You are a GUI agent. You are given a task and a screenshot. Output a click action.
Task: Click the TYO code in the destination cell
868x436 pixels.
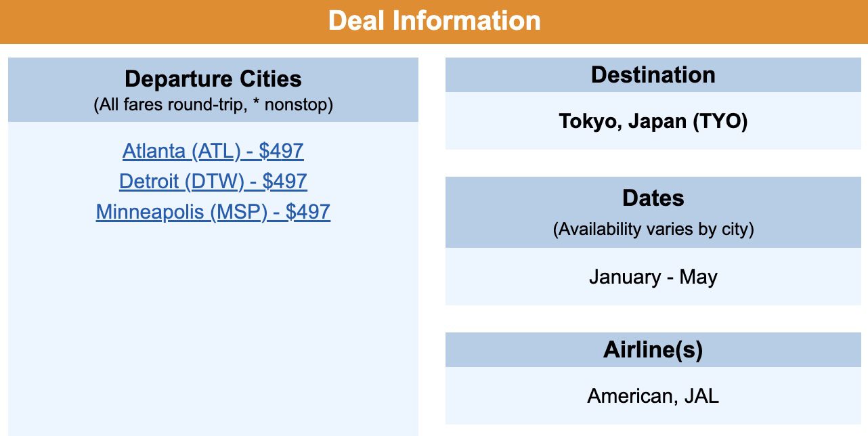pyautogui.click(x=722, y=122)
